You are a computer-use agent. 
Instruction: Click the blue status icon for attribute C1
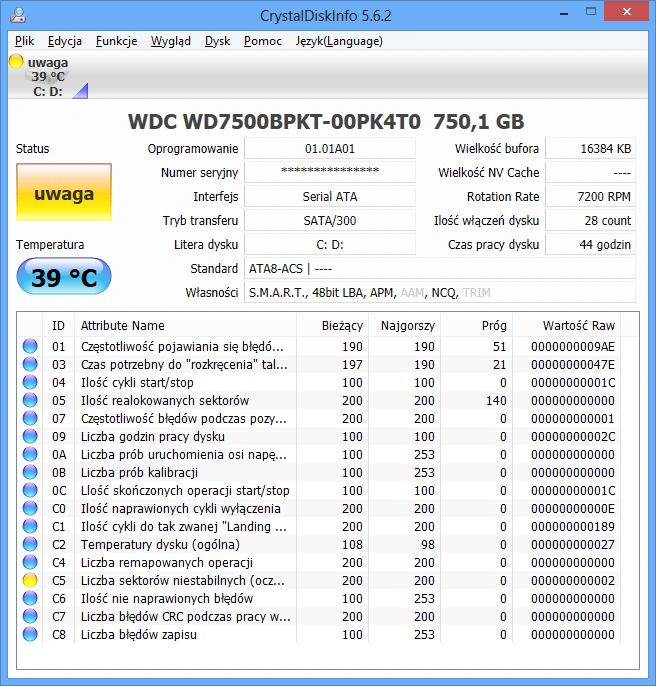click(x=30, y=526)
